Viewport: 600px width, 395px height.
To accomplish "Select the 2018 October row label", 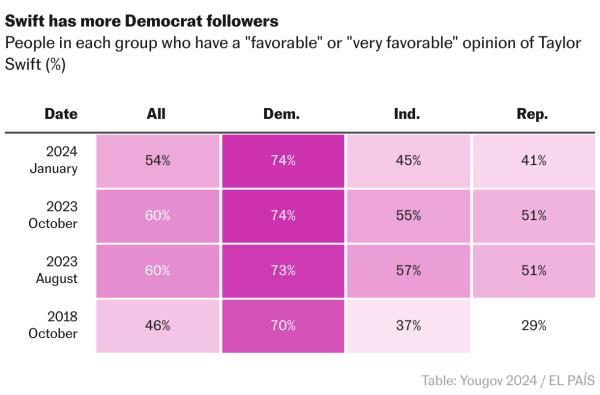I will (x=53, y=325).
